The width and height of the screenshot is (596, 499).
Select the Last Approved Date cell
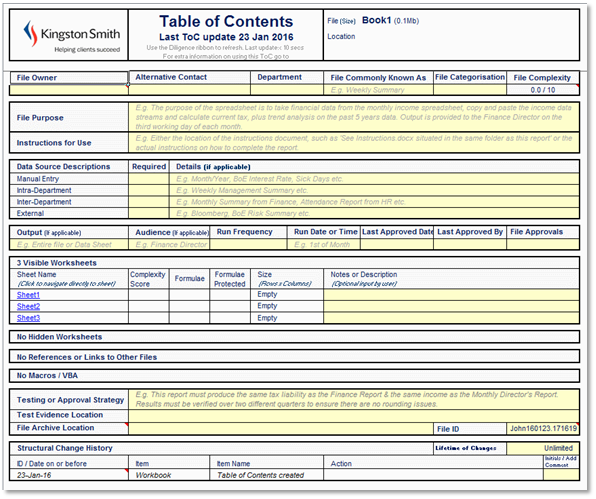397,244
